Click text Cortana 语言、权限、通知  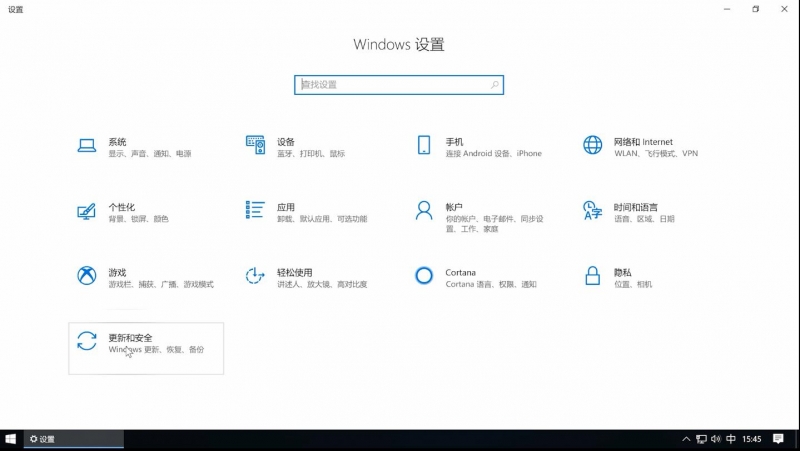pyautogui.click(x=491, y=284)
